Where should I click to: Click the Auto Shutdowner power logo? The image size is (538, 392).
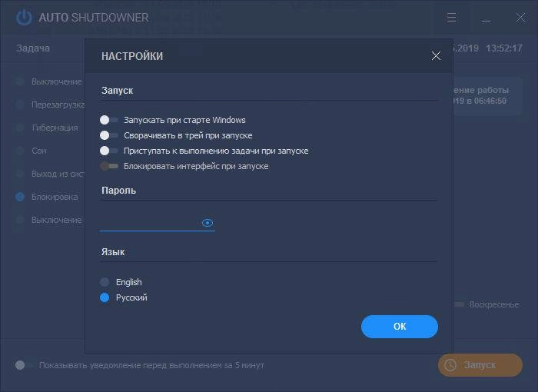[x=24, y=18]
